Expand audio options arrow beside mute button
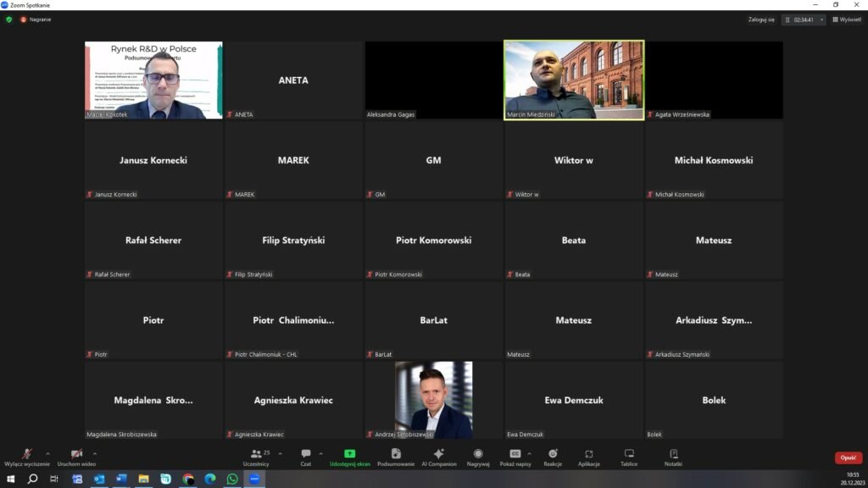The image size is (868, 488). (x=47, y=453)
